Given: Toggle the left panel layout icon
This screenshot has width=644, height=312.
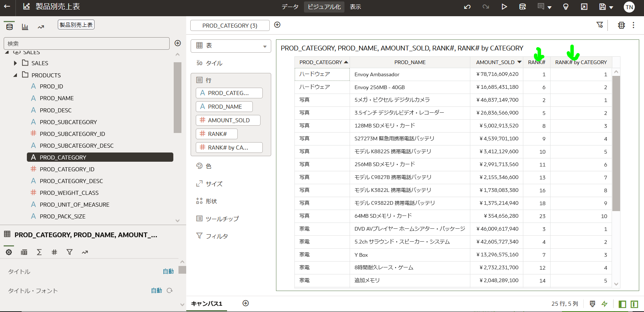Looking at the screenshot, I should 622,304.
